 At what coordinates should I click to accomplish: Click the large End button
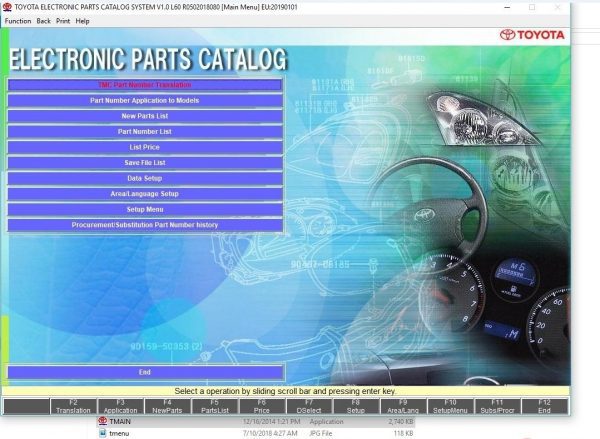(146, 372)
